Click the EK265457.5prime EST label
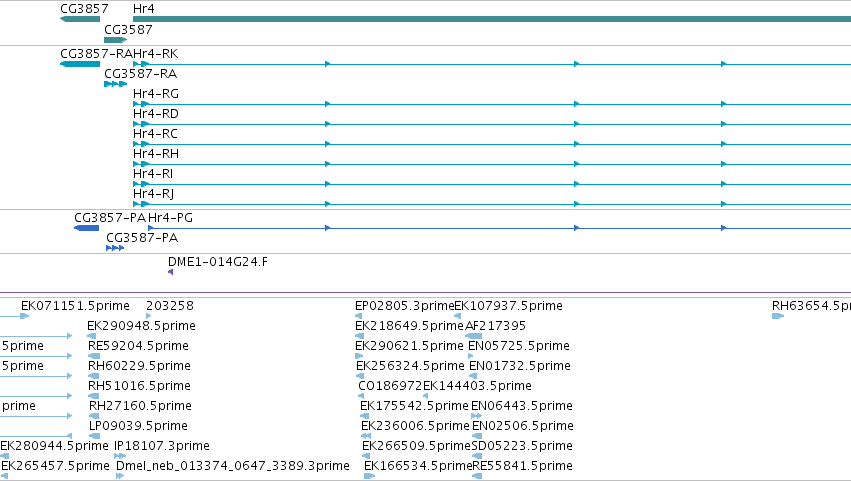This screenshot has height=481, width=851. 55,466
